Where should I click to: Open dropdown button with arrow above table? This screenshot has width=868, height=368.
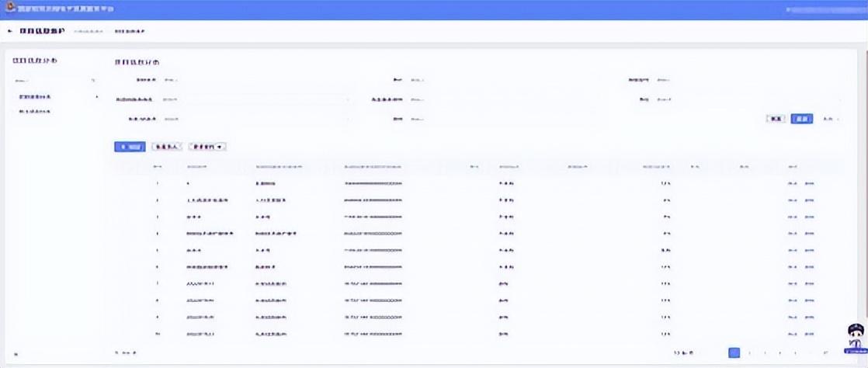point(207,147)
